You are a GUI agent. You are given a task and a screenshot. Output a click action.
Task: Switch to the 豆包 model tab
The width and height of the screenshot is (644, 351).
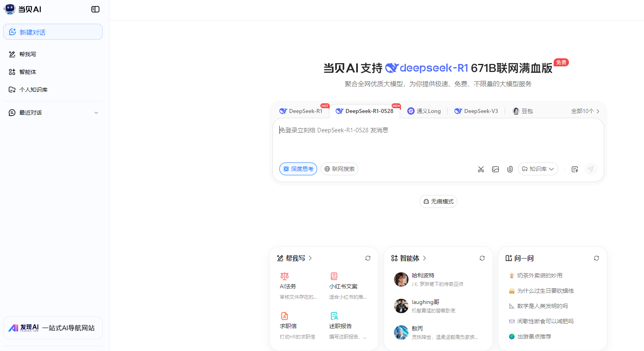(x=523, y=111)
